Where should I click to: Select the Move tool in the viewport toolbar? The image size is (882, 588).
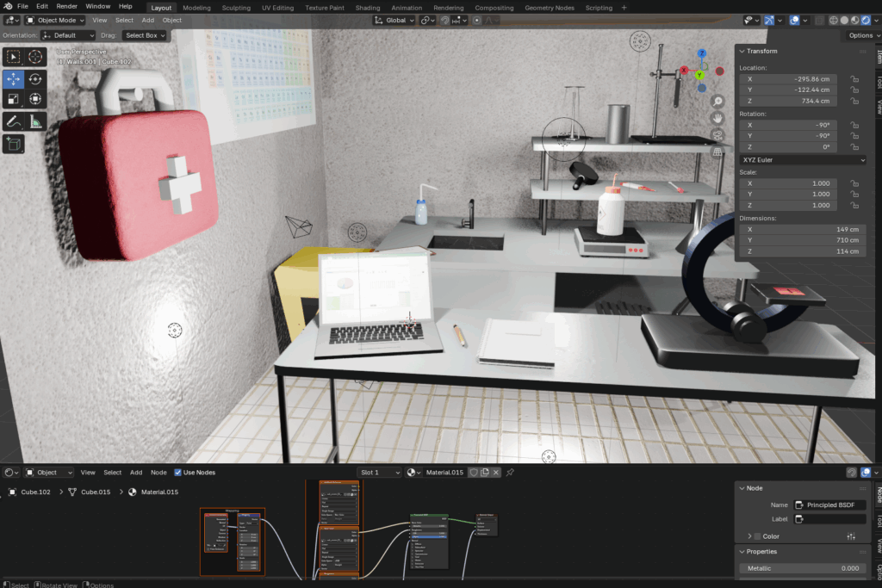coord(13,78)
